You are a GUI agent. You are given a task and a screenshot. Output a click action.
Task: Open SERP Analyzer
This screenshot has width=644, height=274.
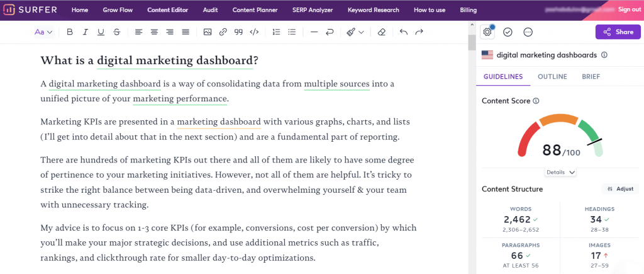(x=313, y=10)
